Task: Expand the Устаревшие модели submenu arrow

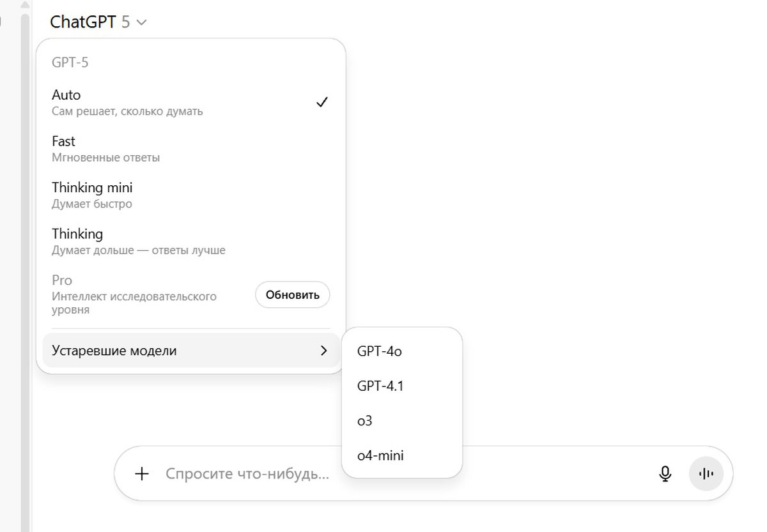Action: 323,351
